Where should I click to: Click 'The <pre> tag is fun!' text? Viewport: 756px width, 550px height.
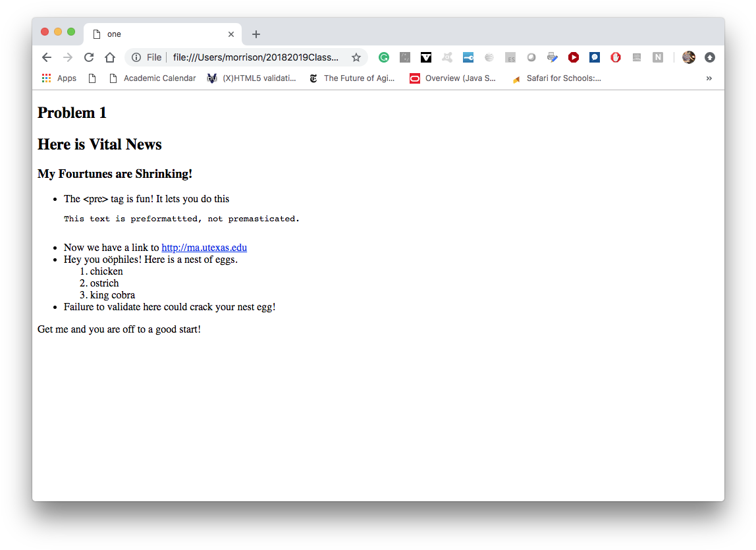(x=147, y=200)
